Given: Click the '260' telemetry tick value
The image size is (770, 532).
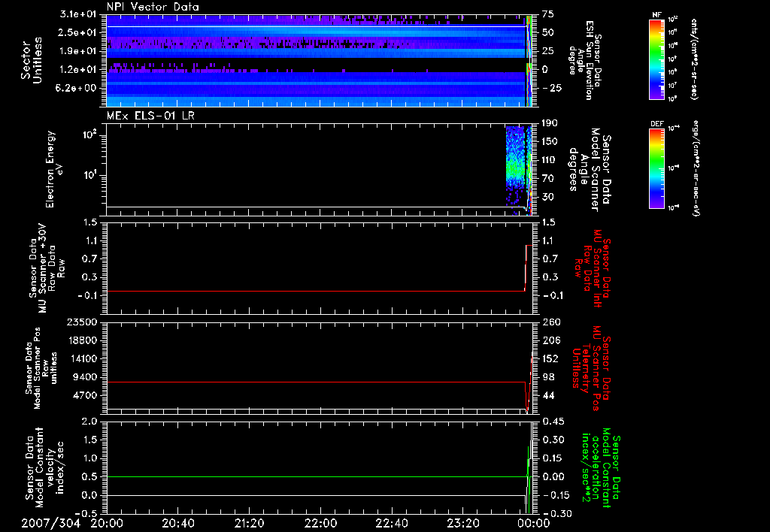Looking at the screenshot, I should 552,322.
